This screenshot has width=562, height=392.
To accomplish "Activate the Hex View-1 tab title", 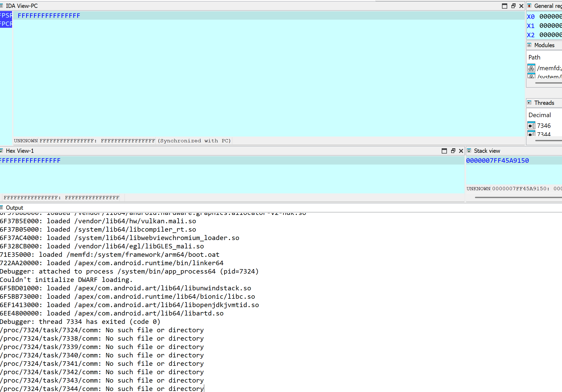I will click(x=20, y=151).
